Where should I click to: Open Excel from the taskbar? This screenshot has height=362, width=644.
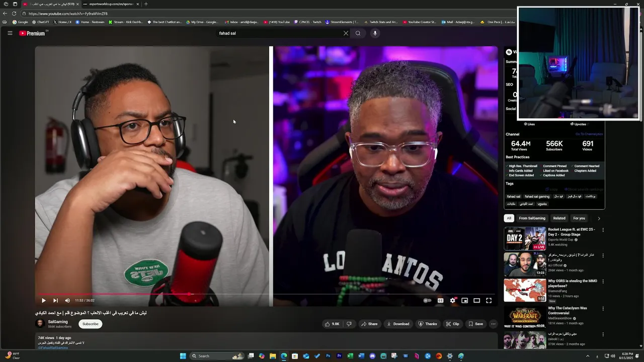pos(350,356)
